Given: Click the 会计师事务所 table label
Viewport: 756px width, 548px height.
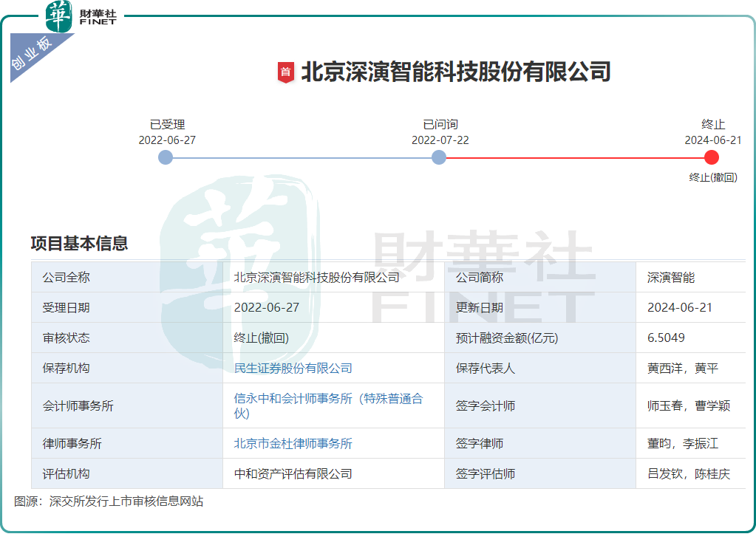Looking at the screenshot, I should pyautogui.click(x=78, y=405).
